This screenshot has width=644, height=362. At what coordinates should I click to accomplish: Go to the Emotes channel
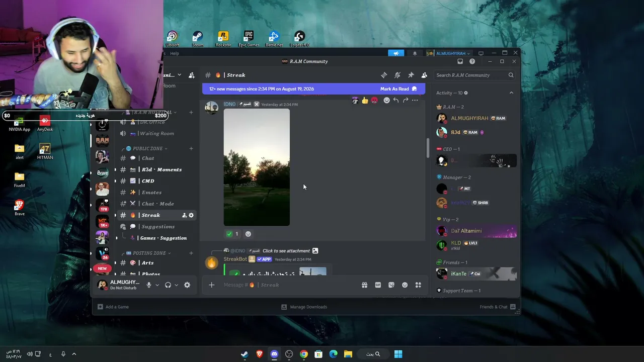[151, 193]
